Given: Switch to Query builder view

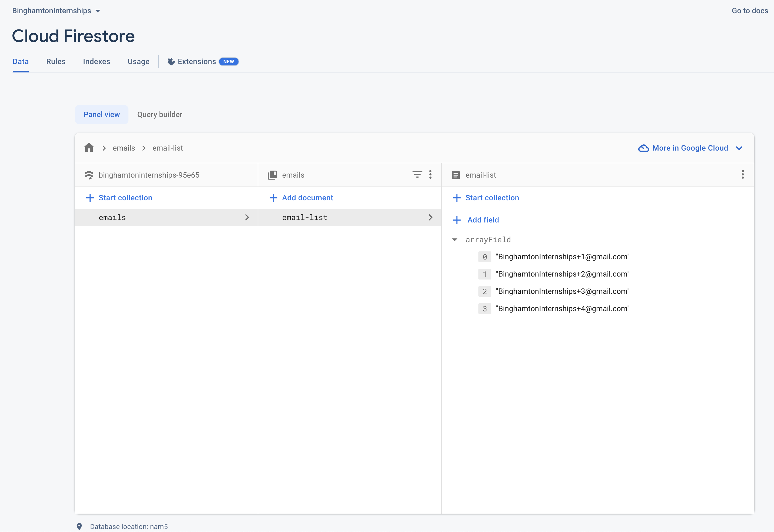Looking at the screenshot, I should point(159,115).
